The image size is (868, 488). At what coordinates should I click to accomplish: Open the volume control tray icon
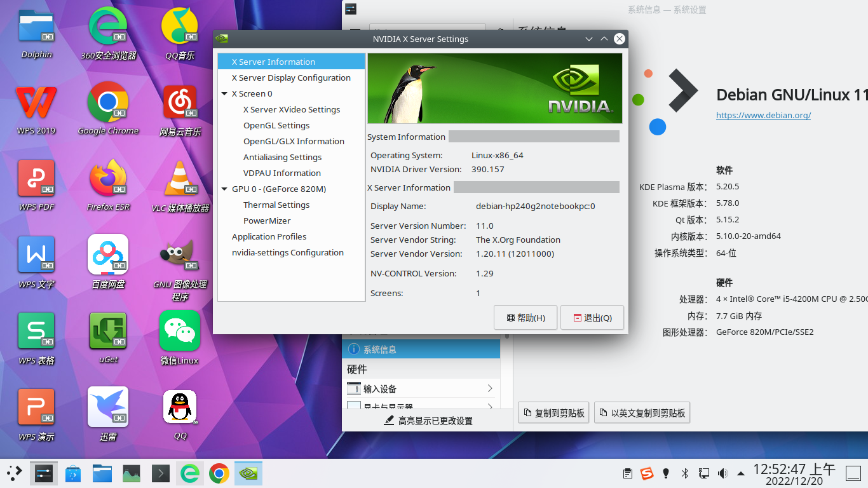722,473
